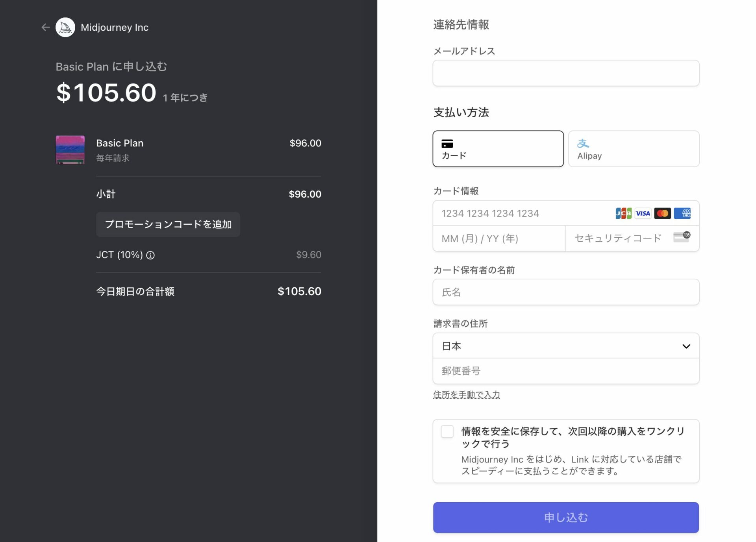Switch payment method to Alipay
This screenshot has height=542, width=756.
pos(633,149)
